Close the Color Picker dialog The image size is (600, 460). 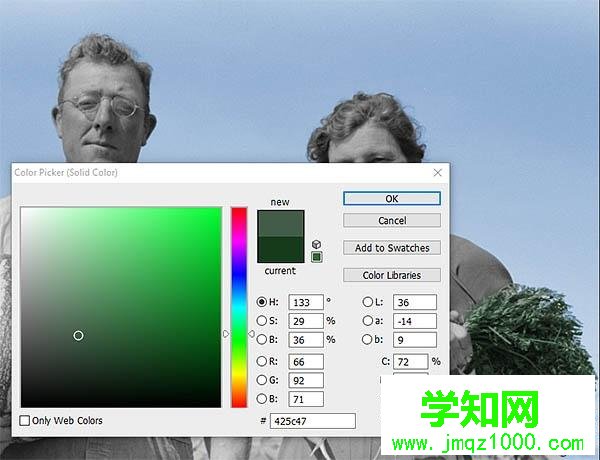438,173
